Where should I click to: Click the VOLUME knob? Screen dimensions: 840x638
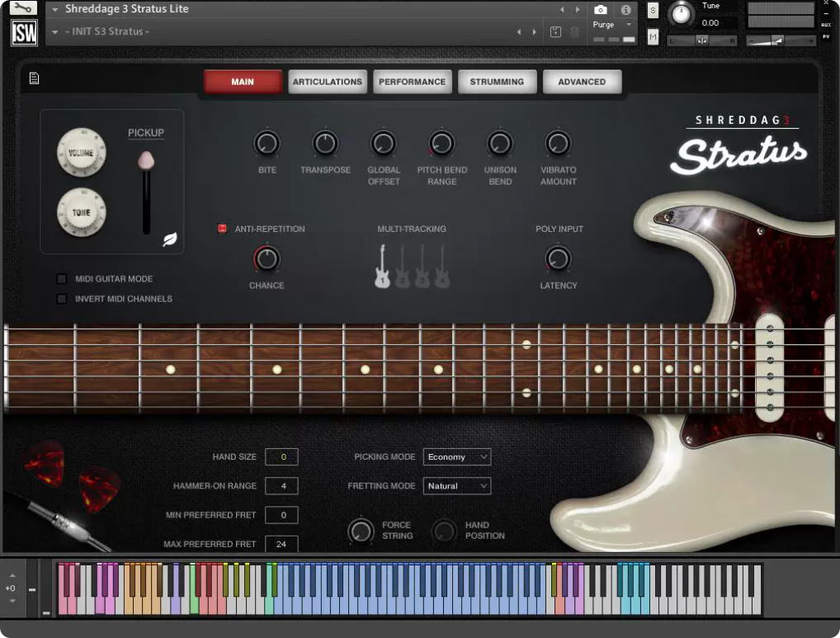coord(82,152)
